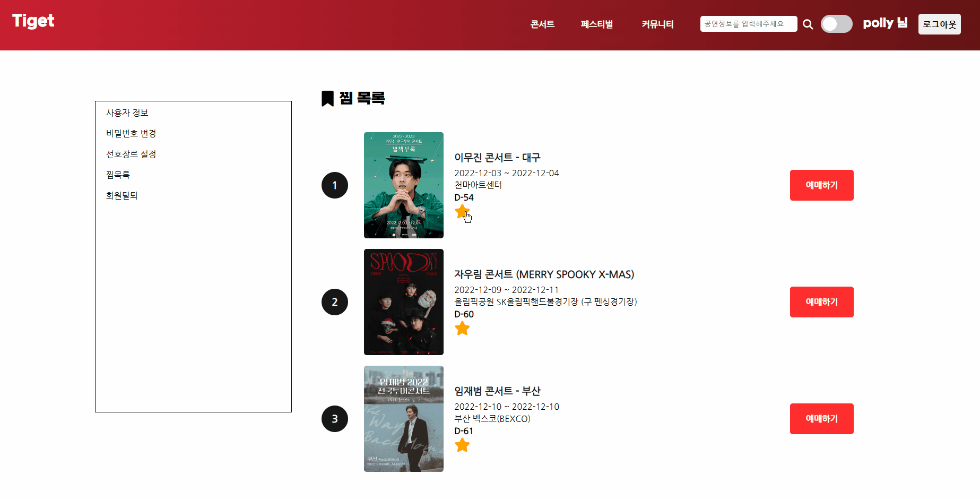Toggle the theme switch in header

pyautogui.click(x=837, y=24)
